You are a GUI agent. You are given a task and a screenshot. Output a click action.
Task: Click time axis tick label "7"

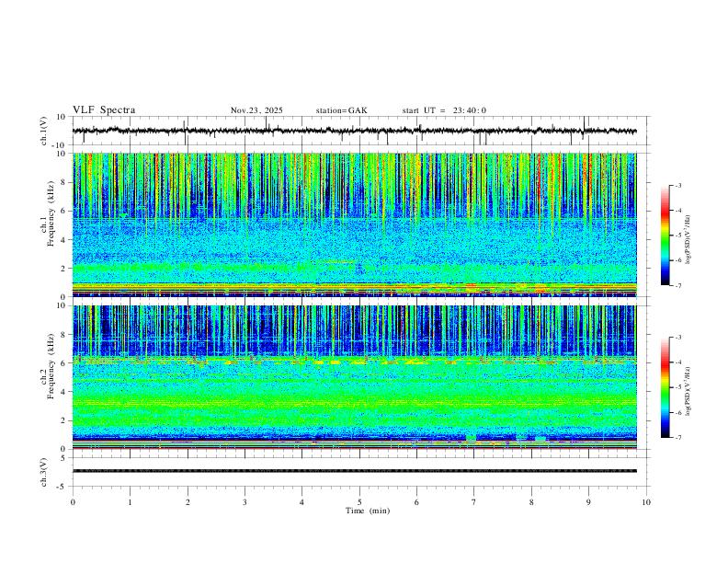473,502
